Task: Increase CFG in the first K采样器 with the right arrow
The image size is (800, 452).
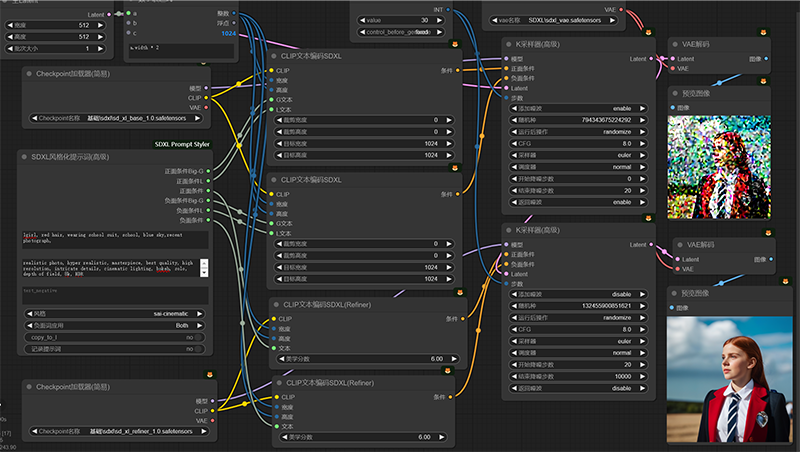Action: point(642,144)
